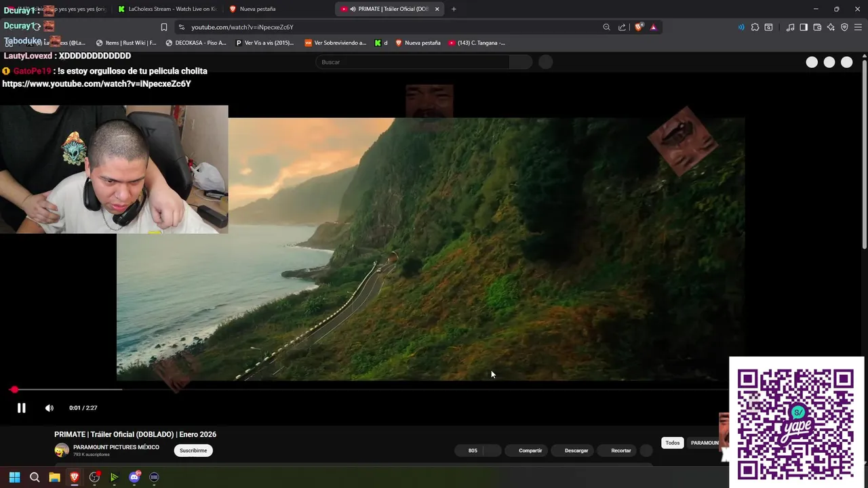
Task: Click the share page icon in address bar
Action: click(x=622, y=27)
